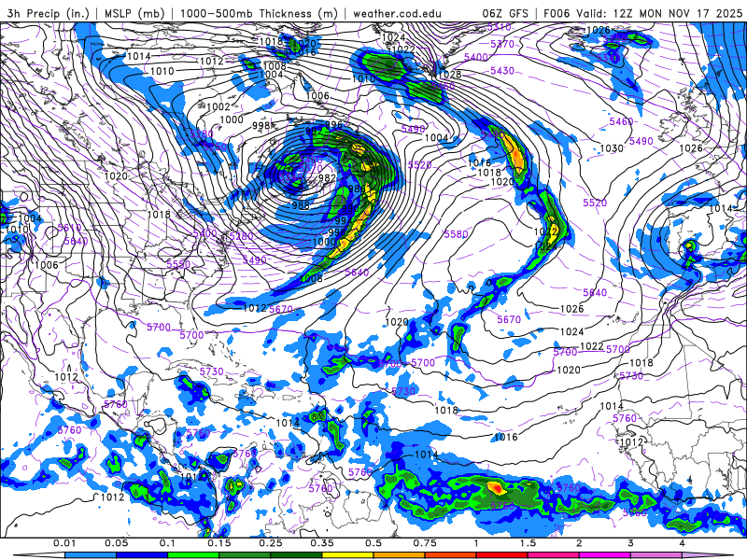747x560 pixels.
Task: Click the purple 5460 thickness label
Action: pos(621,121)
